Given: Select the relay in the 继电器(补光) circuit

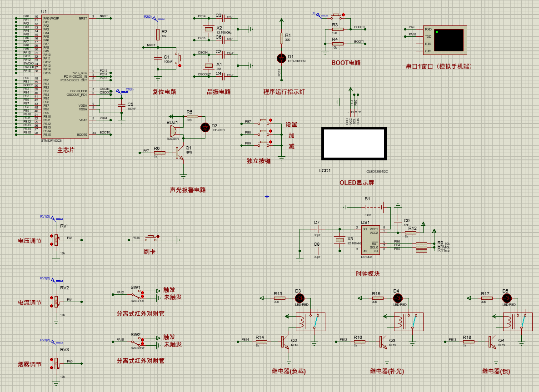Looking at the screenshot, I should pos(409,322).
